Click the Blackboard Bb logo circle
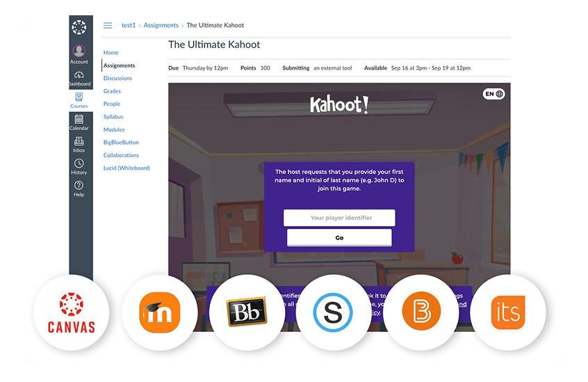This screenshot has height=382, width=588. point(247,312)
